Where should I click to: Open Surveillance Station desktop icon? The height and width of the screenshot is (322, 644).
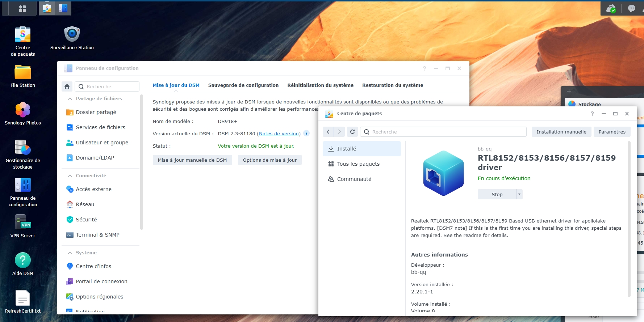(x=72, y=35)
